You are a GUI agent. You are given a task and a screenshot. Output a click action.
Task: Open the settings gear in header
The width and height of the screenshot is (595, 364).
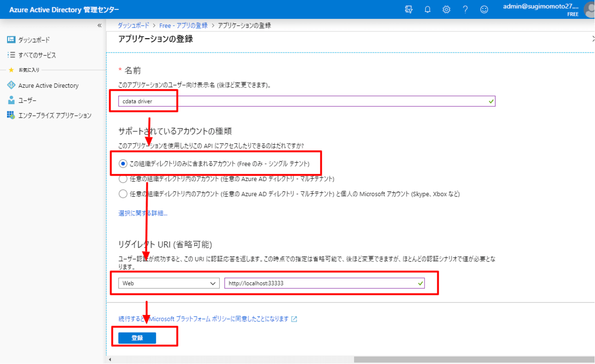click(x=446, y=9)
